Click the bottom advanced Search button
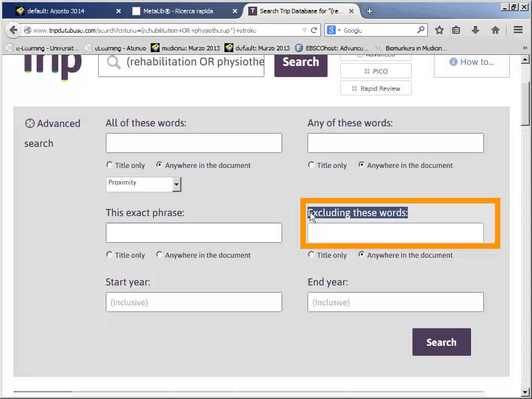Viewport: 532px width, 399px height. [x=442, y=342]
